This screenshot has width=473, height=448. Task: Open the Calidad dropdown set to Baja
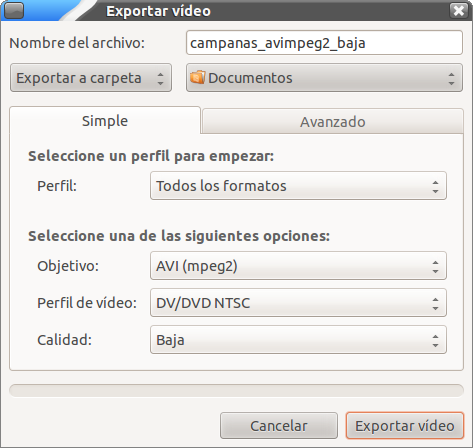(298, 340)
